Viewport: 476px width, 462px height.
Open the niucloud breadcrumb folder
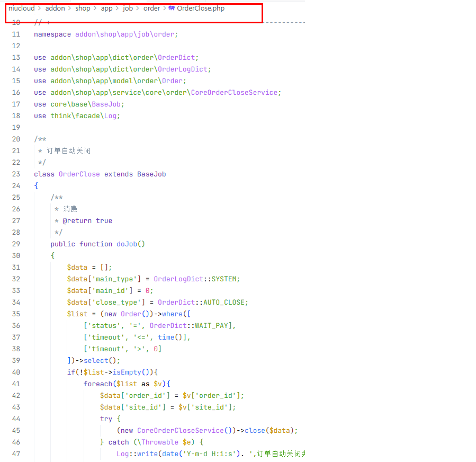[21, 8]
